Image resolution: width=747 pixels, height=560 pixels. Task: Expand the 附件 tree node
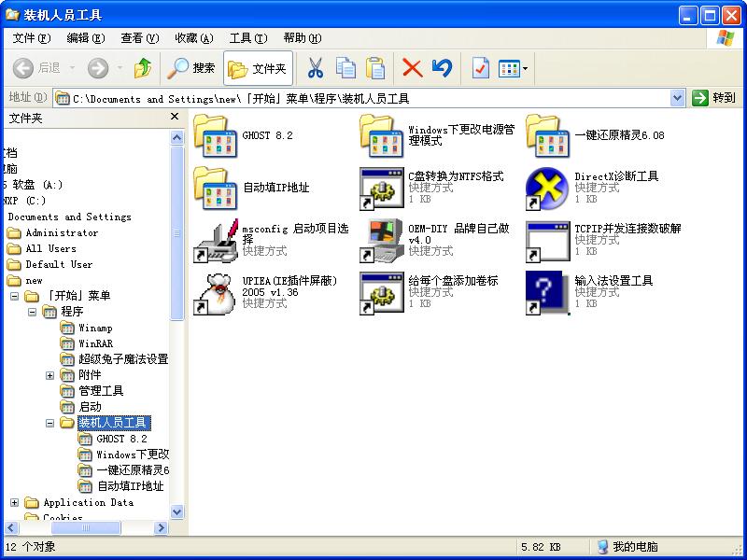pyautogui.click(x=49, y=376)
